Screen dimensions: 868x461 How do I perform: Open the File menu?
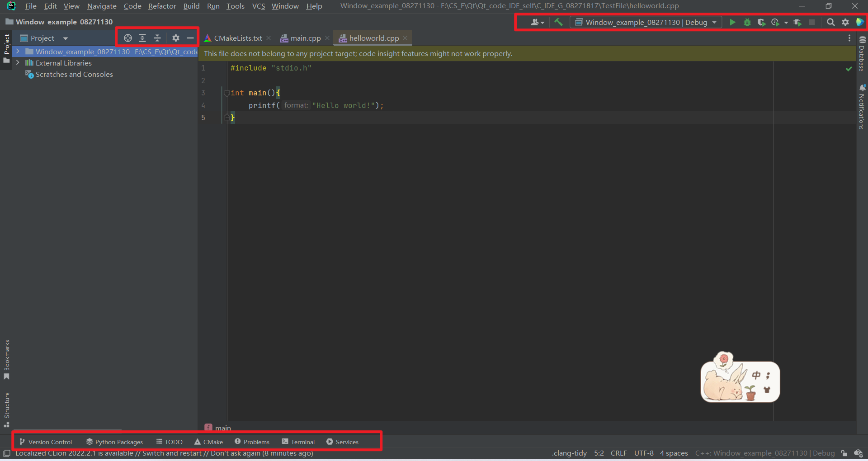coord(31,6)
